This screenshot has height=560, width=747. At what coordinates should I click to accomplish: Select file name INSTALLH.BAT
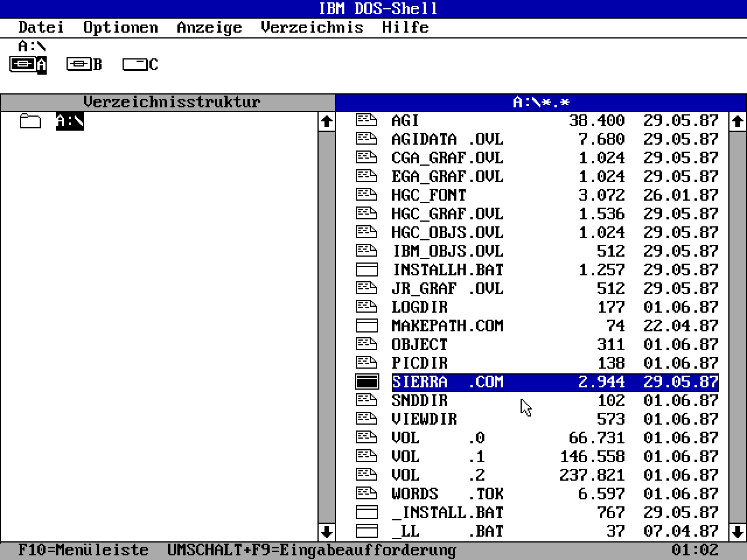tap(447, 269)
